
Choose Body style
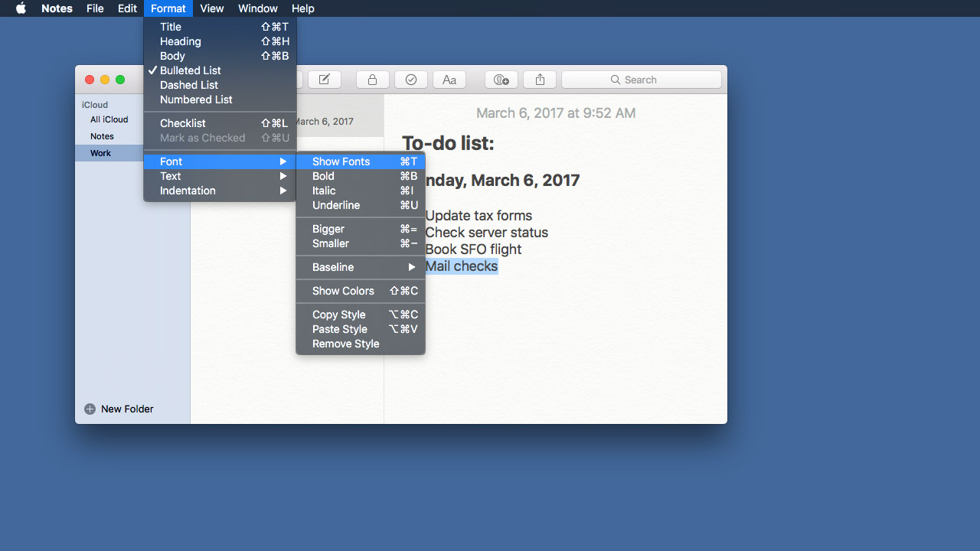220,56
